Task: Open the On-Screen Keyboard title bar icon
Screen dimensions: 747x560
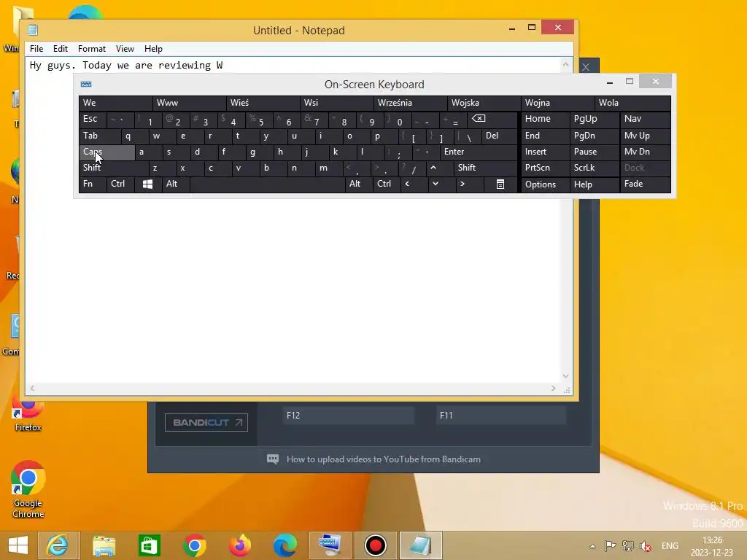Action: [86, 85]
